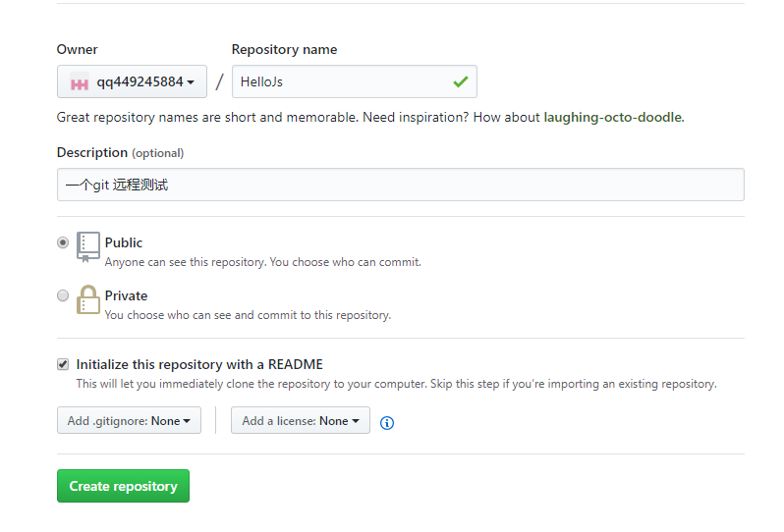This screenshot has height=532, width=784.
Task: Click the bold Private label text
Action: 126,295
